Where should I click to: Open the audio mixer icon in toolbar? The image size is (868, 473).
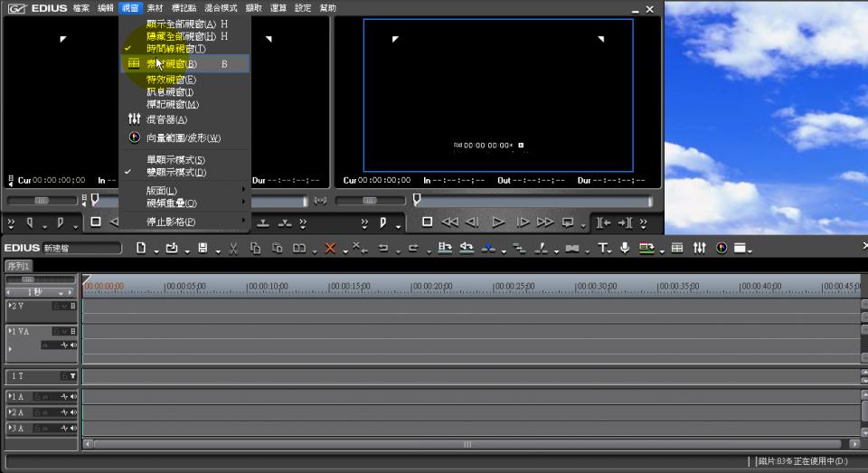coord(699,248)
